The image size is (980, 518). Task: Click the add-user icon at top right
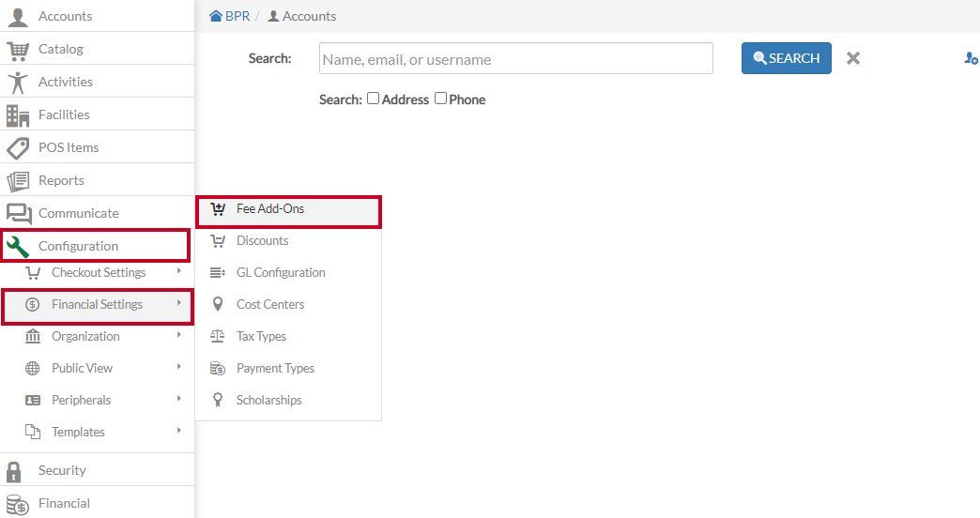(971, 58)
